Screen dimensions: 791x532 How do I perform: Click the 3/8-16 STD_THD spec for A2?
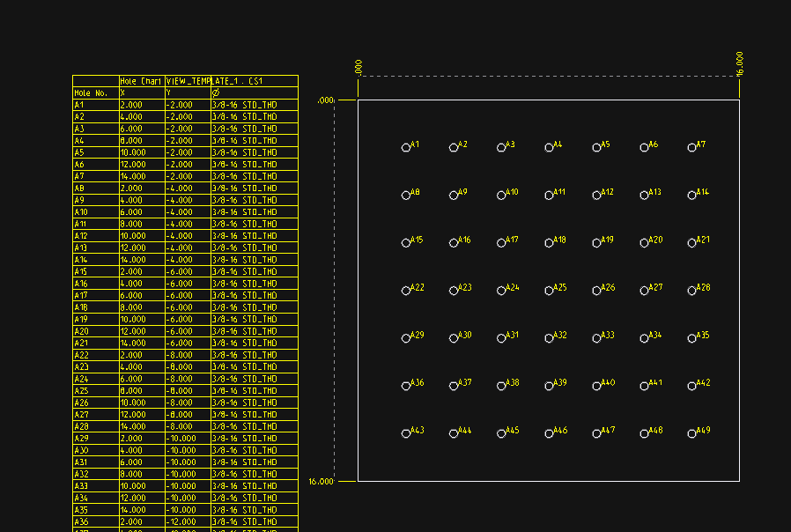coord(245,116)
